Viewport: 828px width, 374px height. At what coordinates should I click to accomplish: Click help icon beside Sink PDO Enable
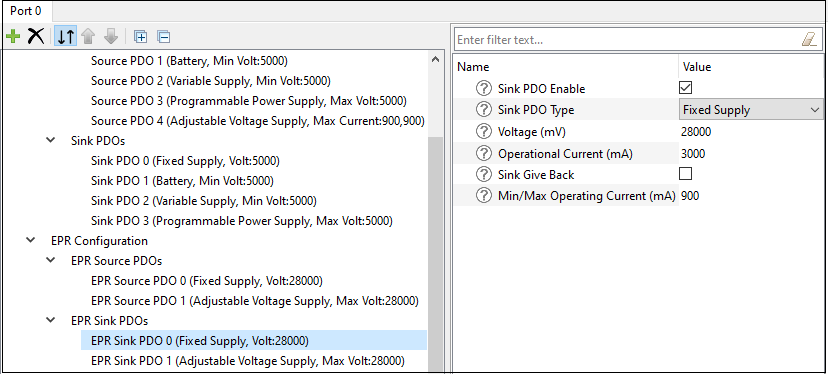pyautogui.click(x=484, y=88)
